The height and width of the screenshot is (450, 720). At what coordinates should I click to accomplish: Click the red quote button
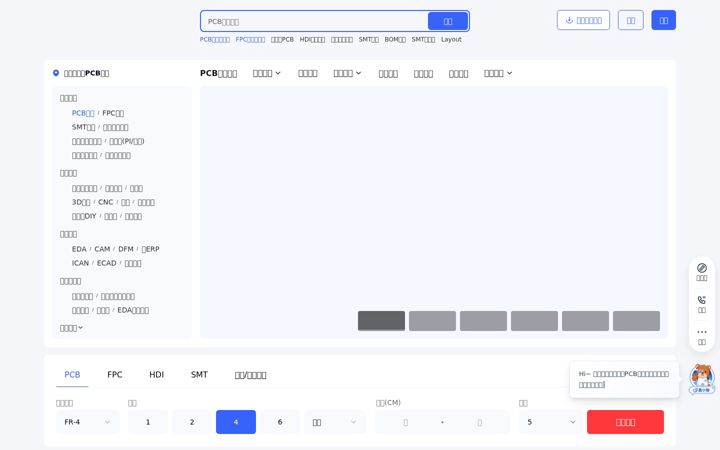tap(625, 422)
